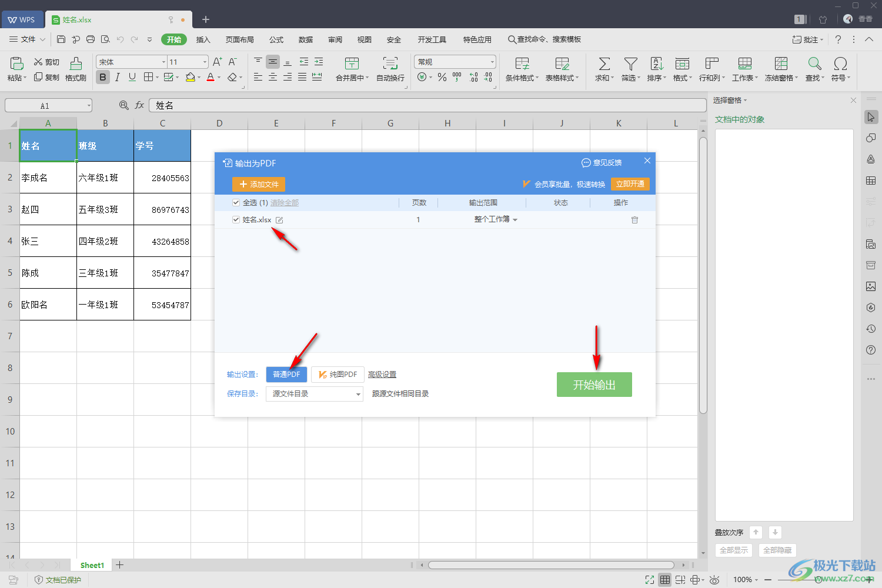Viewport: 882px width, 588px height.
Task: Expand the 宋体 font name dropdown
Action: 163,62
